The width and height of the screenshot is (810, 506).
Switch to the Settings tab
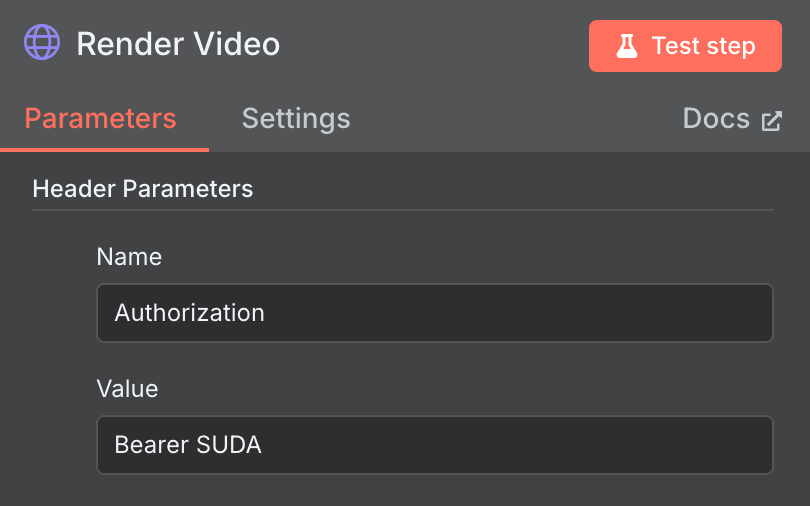coord(296,119)
